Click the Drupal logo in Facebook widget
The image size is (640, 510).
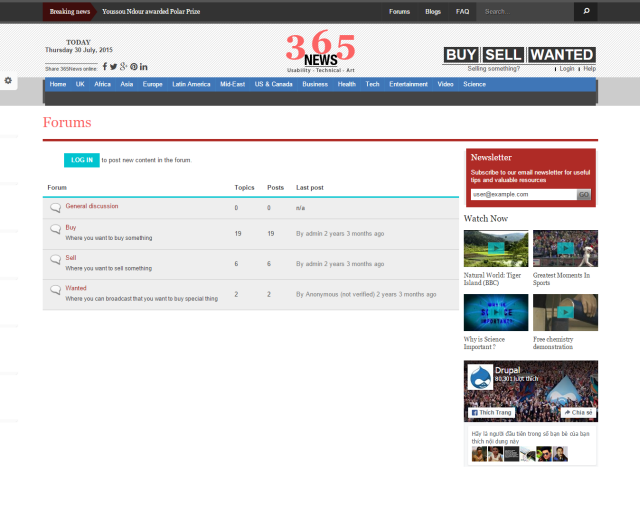pos(480,377)
